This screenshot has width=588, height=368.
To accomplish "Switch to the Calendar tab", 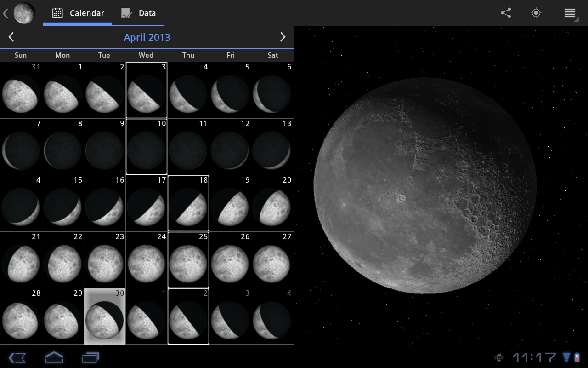I will 78,13.
